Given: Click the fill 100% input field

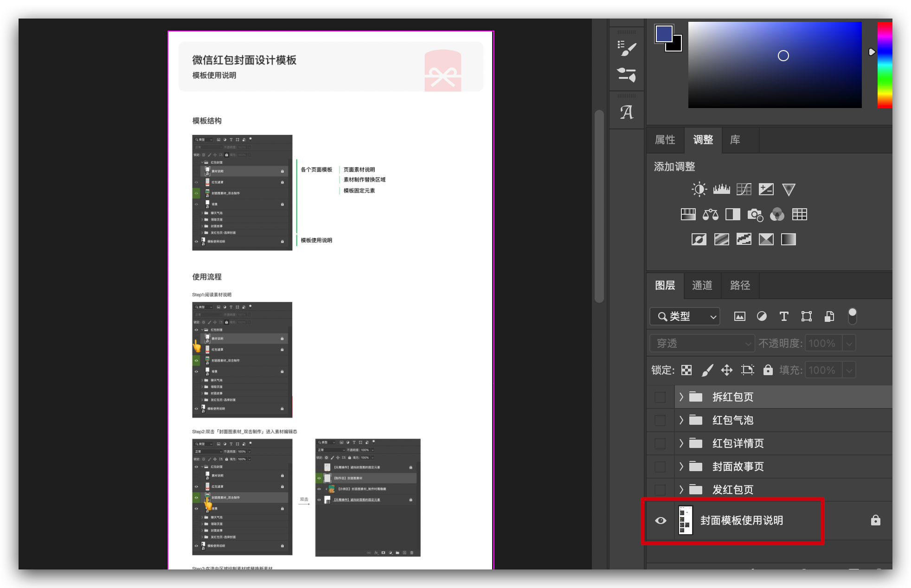Looking at the screenshot, I should click(x=824, y=371).
